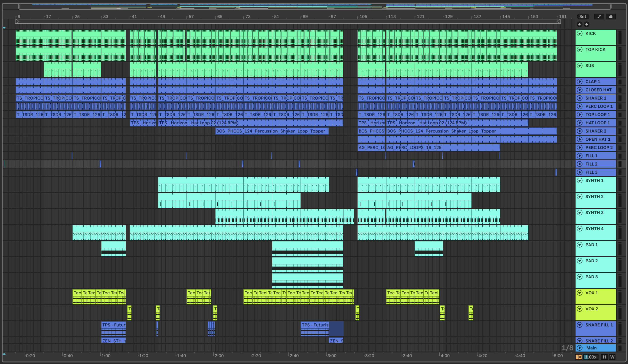This screenshot has width=628, height=364.
Task: Toggle the H optimize height button
Action: [604, 357]
